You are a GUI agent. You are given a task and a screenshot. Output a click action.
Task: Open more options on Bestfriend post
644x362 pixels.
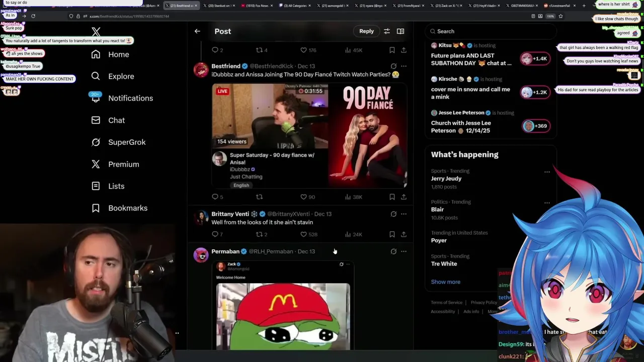tap(404, 66)
